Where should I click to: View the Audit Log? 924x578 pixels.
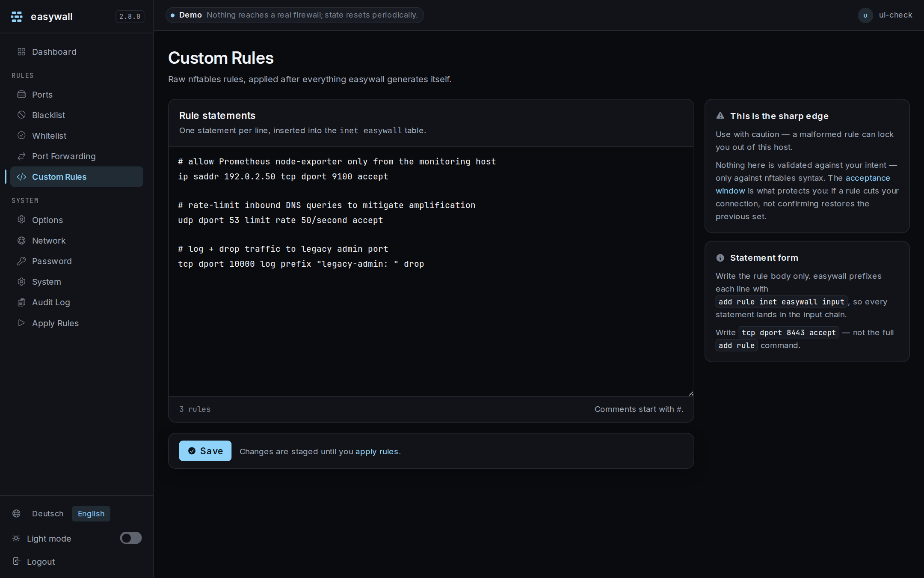click(77, 302)
